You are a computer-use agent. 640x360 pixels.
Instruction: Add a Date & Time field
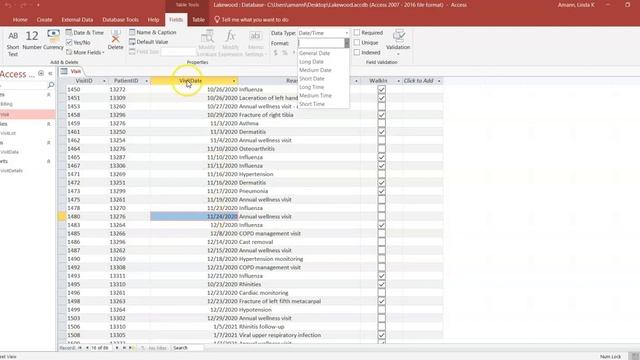pyautogui.click(x=85, y=33)
